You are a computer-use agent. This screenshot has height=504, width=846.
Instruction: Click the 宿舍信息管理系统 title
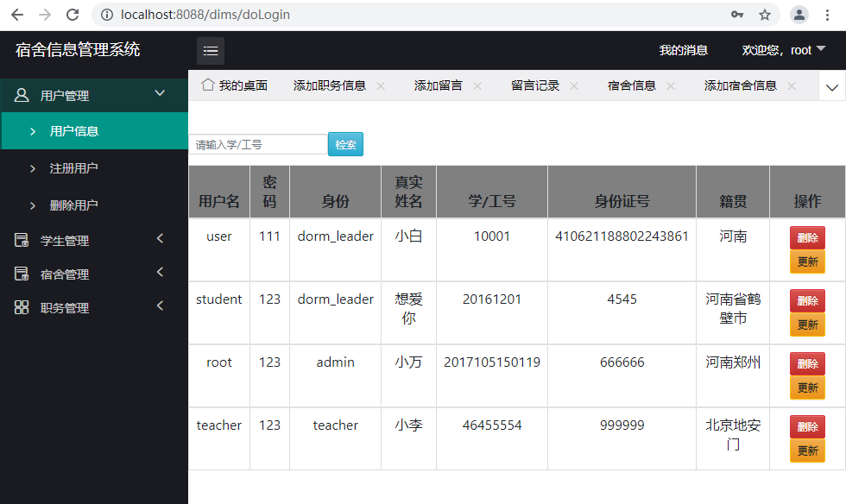(78, 50)
